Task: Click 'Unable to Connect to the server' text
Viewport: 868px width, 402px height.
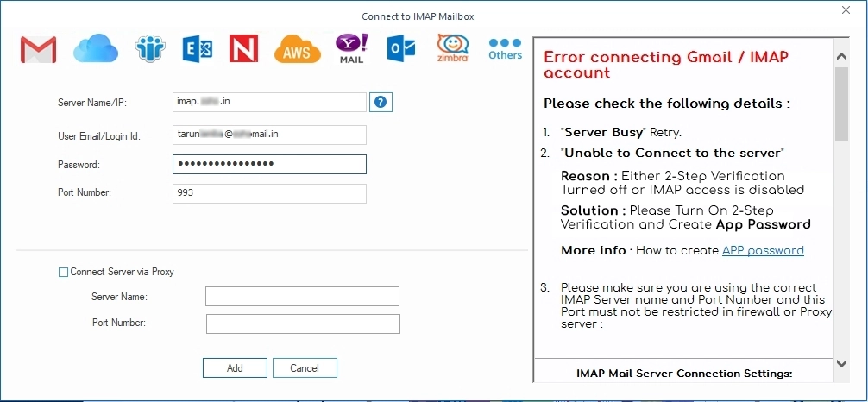Action: (x=672, y=153)
